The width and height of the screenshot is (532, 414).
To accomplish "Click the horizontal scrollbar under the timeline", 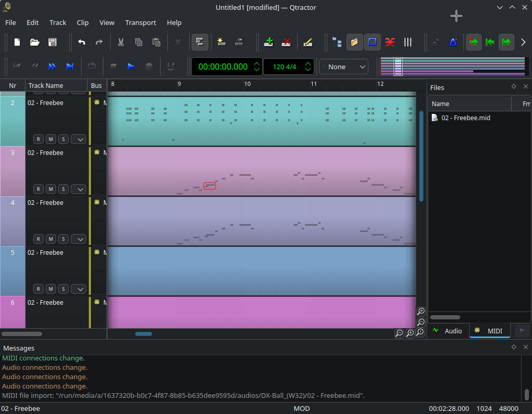I will pos(143,334).
